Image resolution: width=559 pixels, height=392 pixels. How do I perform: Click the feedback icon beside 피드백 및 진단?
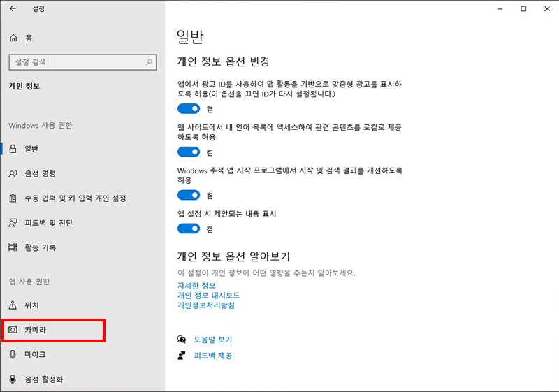pos(13,223)
